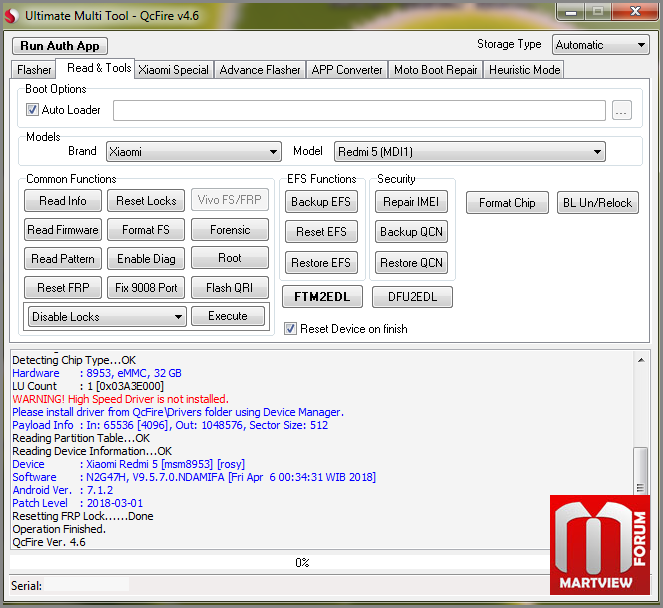Viewport: 663px width, 608px height.
Task: Click the 'QcFire Ver. 4.6' log line
Action: pos(49,542)
